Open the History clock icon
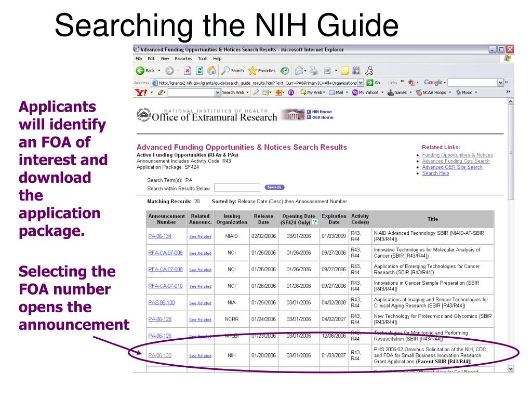The height and width of the screenshot is (399, 532). [285, 71]
